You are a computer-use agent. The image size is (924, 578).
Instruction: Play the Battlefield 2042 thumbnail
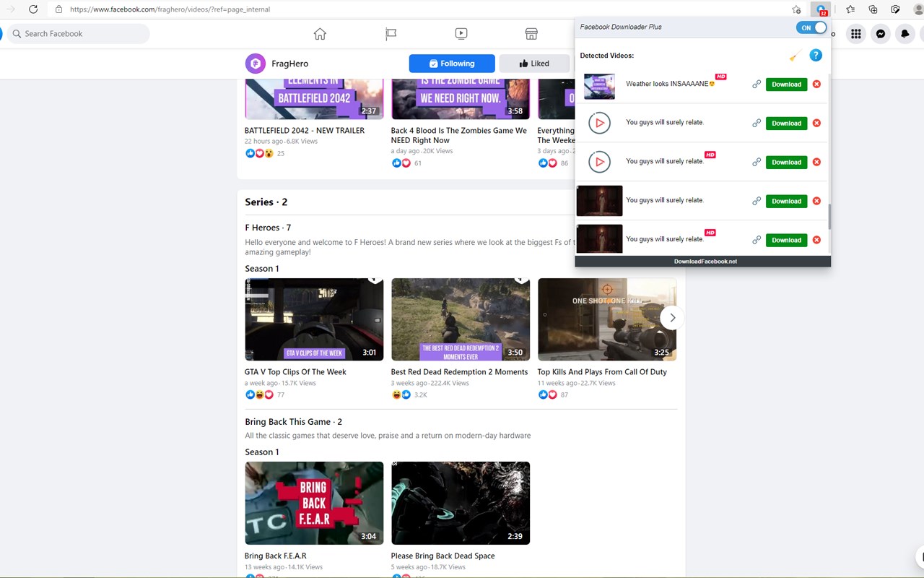coord(314,100)
